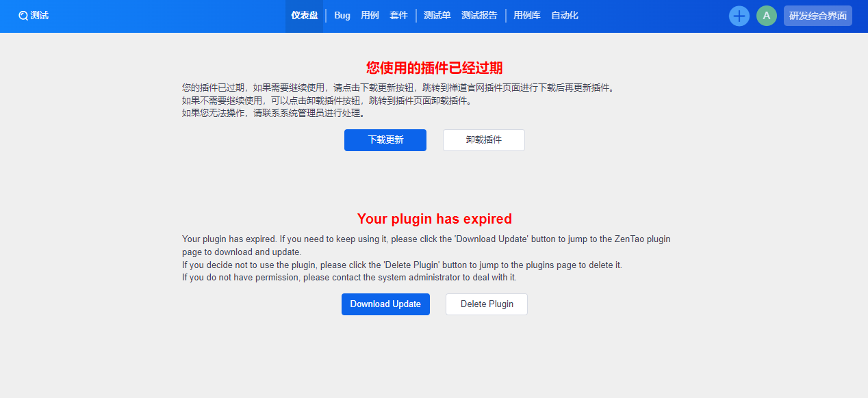
Task: Open the Bug menu item
Action: 342,16
